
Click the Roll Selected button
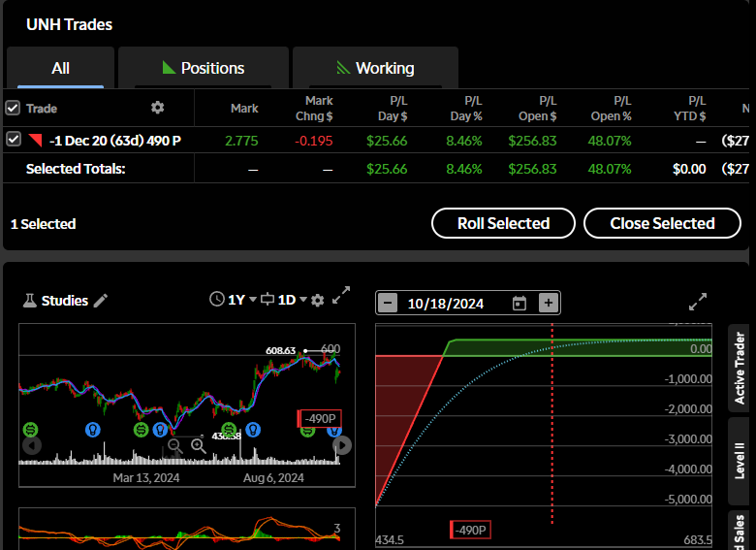tap(503, 223)
